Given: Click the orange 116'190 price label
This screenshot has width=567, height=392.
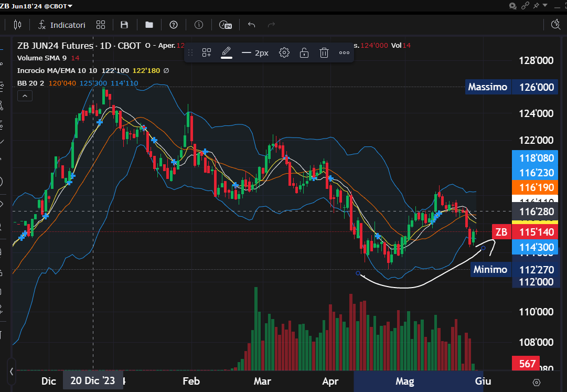Looking at the screenshot, I should (x=536, y=188).
